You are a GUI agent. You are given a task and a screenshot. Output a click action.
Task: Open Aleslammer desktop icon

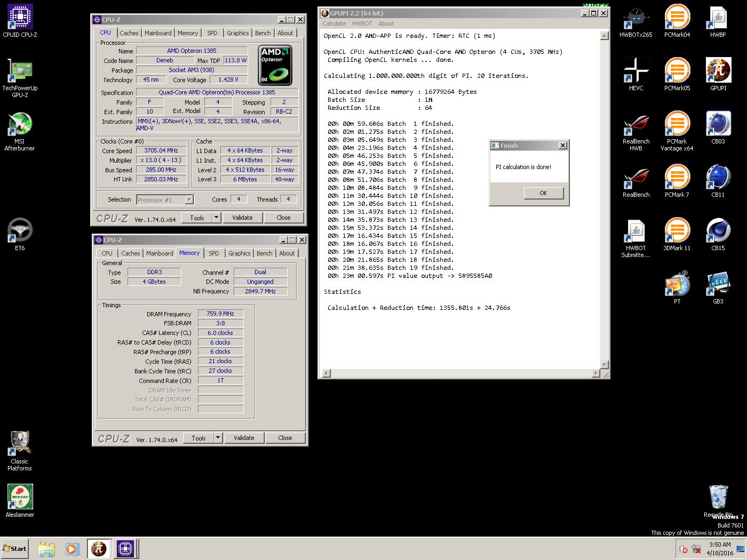20,501
